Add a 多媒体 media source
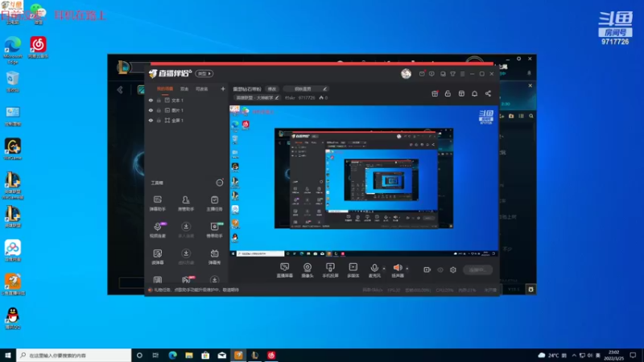 (x=353, y=270)
